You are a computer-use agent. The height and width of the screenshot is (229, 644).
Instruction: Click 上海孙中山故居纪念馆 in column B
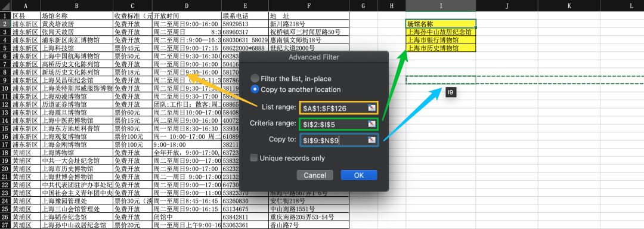pos(77,225)
